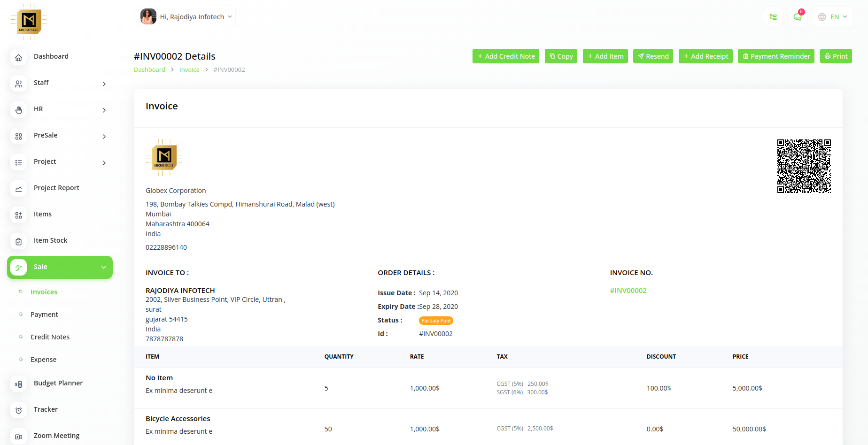Click the Project Report chart icon
This screenshot has height=445, width=868.
[x=19, y=189]
